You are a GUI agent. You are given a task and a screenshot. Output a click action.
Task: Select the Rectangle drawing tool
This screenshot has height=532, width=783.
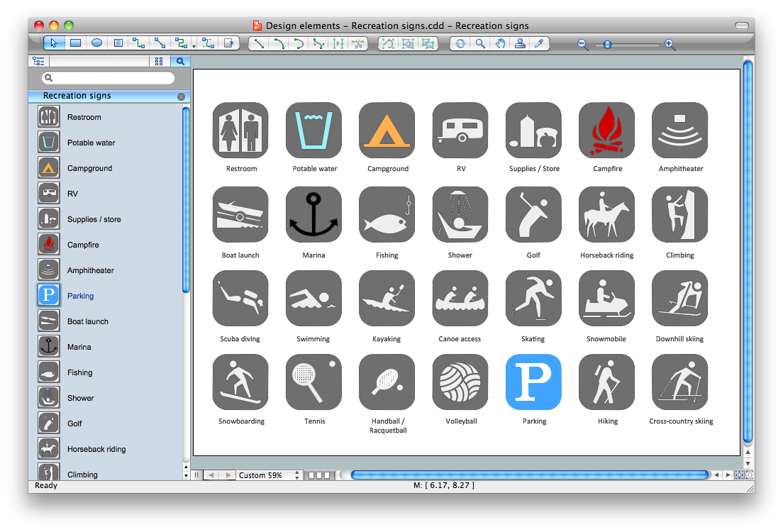pos(74,43)
